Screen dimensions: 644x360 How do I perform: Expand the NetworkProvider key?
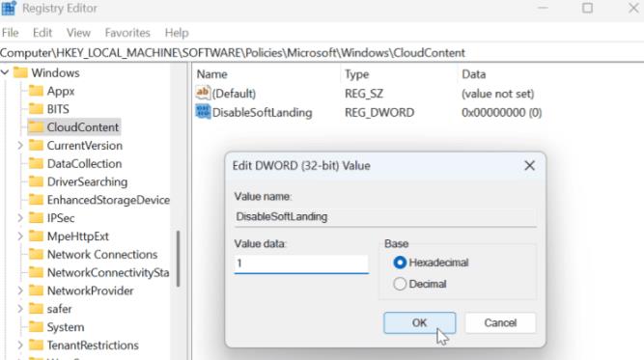(x=20, y=291)
